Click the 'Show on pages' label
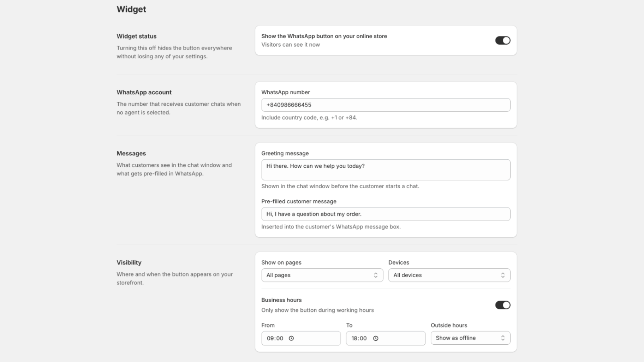644x362 pixels. coord(281,263)
